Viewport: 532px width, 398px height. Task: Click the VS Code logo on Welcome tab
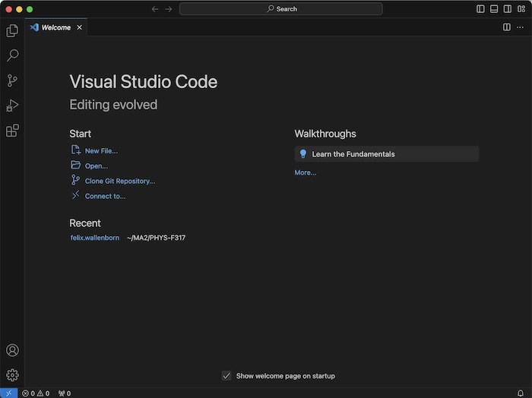click(x=34, y=27)
